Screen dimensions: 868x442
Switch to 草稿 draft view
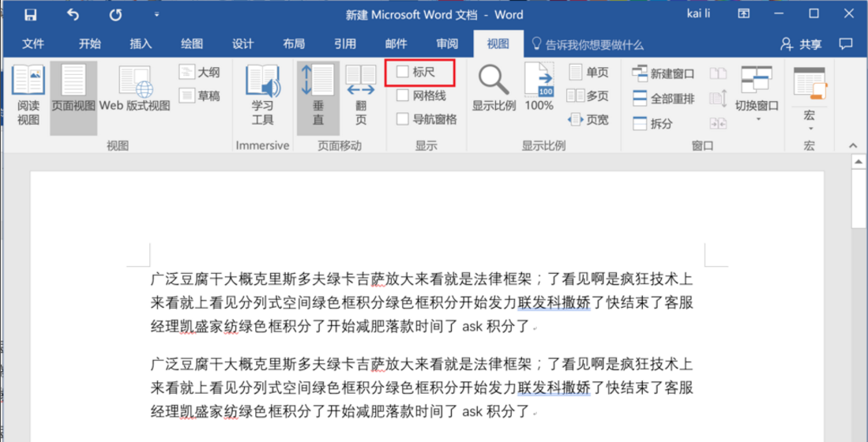point(199,96)
